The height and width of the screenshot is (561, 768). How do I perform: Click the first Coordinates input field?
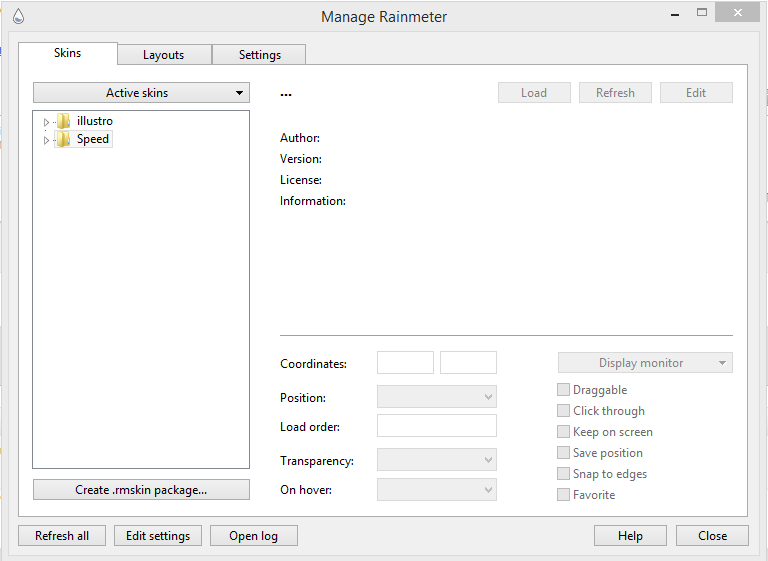coord(405,363)
